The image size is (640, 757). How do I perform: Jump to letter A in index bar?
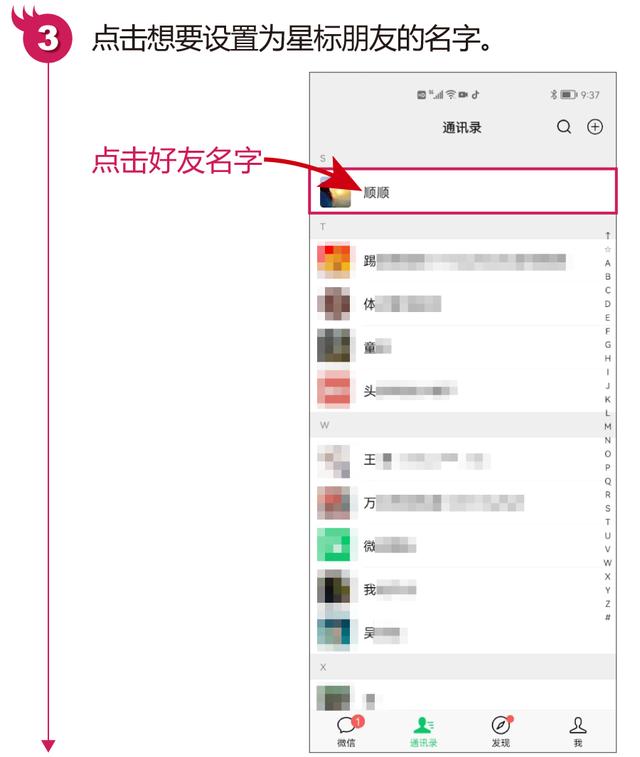click(608, 263)
